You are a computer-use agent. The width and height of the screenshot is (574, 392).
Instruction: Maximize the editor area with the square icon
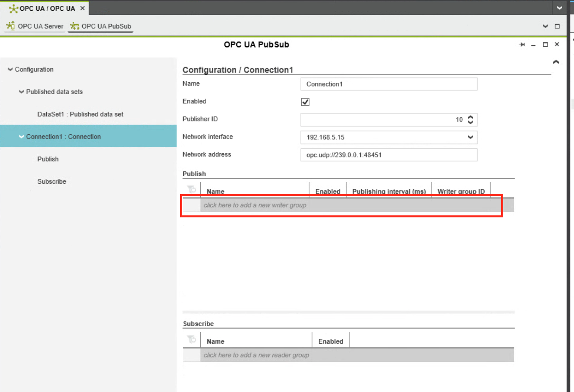(x=557, y=26)
